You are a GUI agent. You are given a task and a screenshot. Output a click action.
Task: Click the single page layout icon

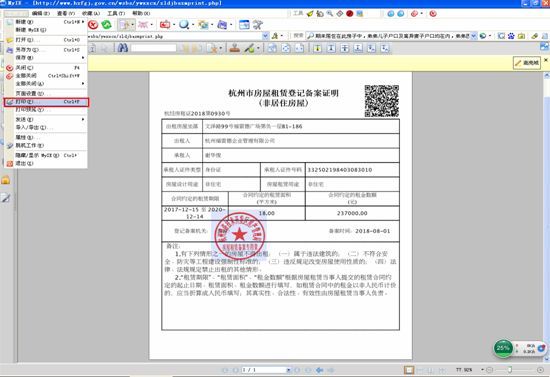tap(409, 370)
